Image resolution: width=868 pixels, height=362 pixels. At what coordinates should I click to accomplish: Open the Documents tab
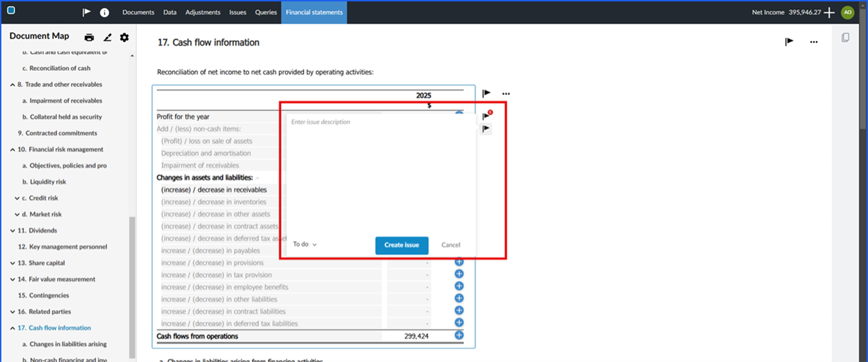138,12
